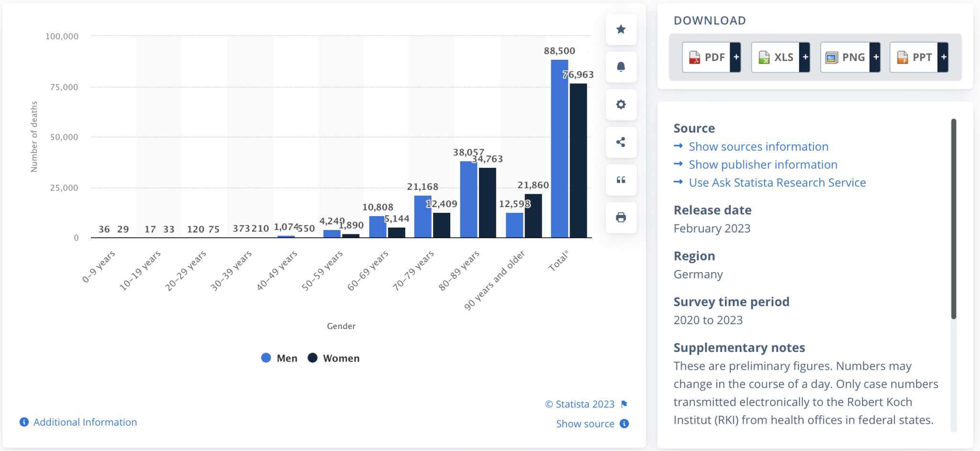This screenshot has height=451, width=980.
Task: Click the 'Gender' axis title
Action: 341,326
